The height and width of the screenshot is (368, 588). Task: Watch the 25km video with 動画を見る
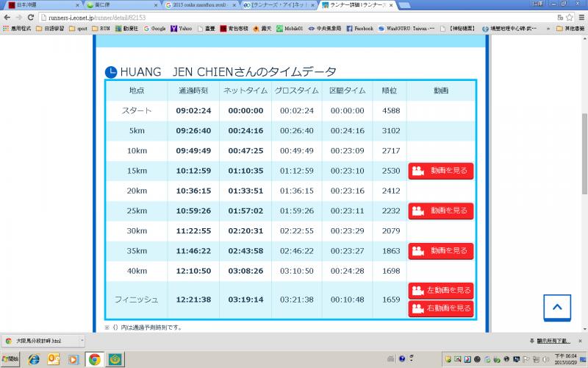coord(440,211)
